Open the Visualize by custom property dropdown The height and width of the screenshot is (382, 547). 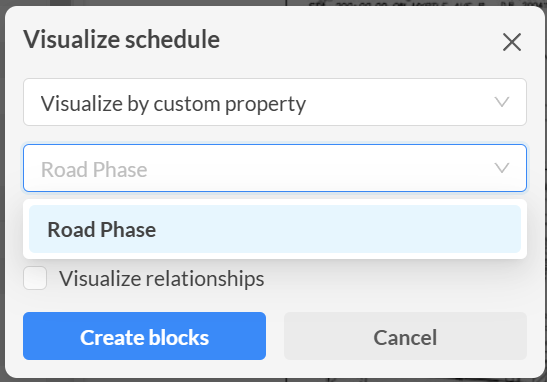click(x=275, y=102)
